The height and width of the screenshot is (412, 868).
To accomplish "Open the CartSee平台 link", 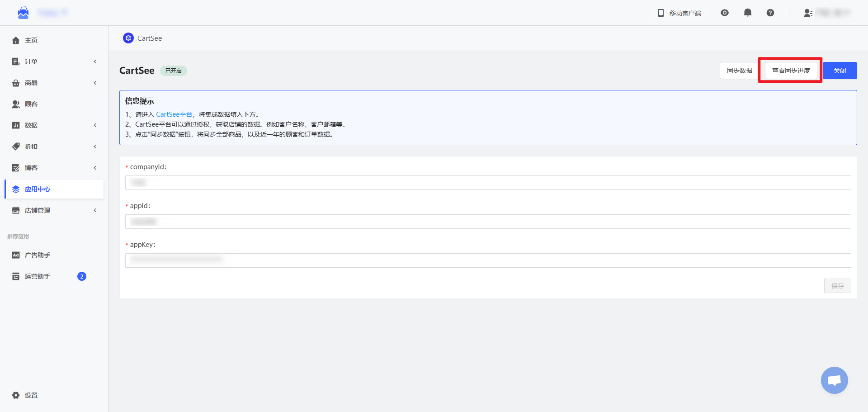I will [174, 114].
